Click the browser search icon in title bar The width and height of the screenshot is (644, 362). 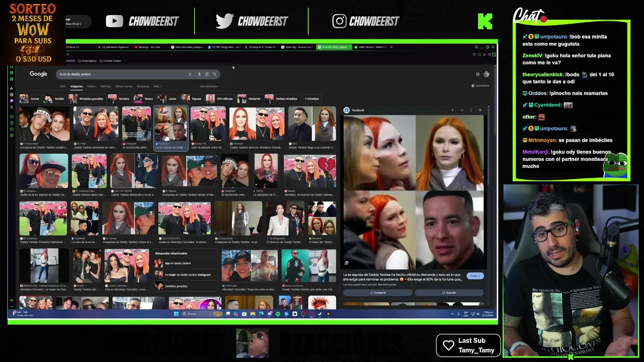[x=476, y=47]
